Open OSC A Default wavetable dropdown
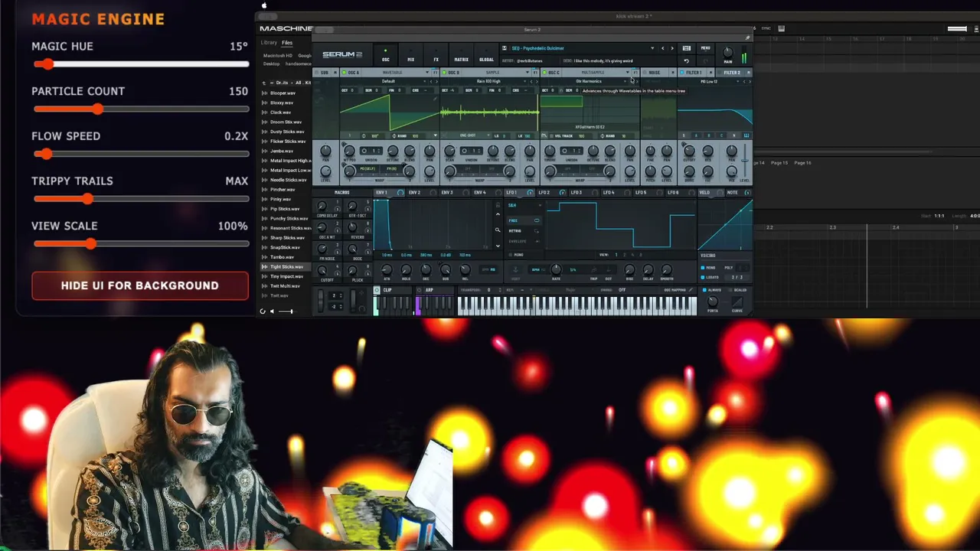 coord(389,81)
